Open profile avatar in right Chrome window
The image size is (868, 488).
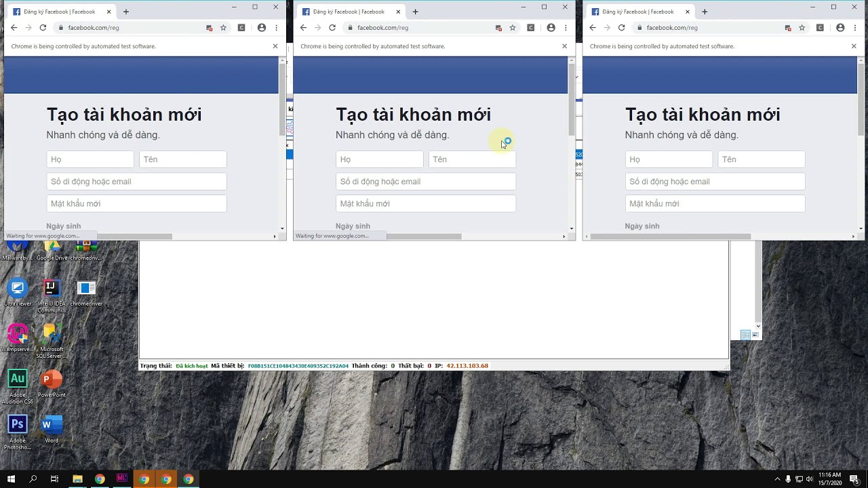[x=841, y=28]
